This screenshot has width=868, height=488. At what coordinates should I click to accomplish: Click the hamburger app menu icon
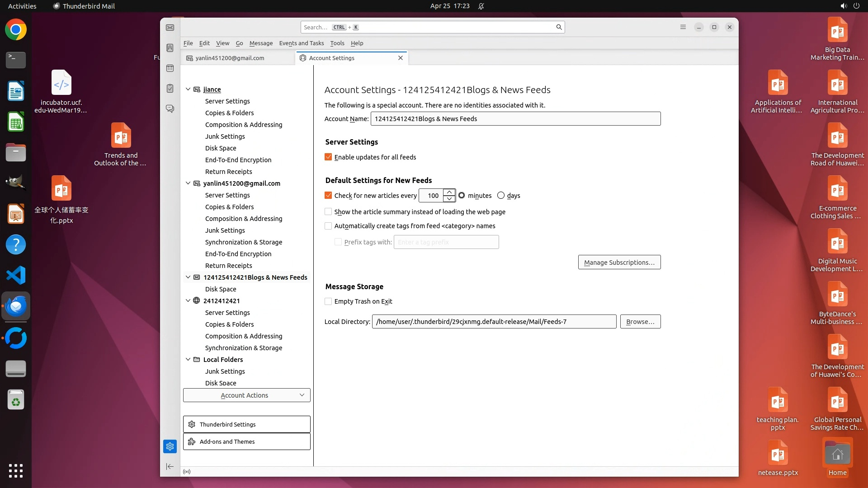click(683, 27)
